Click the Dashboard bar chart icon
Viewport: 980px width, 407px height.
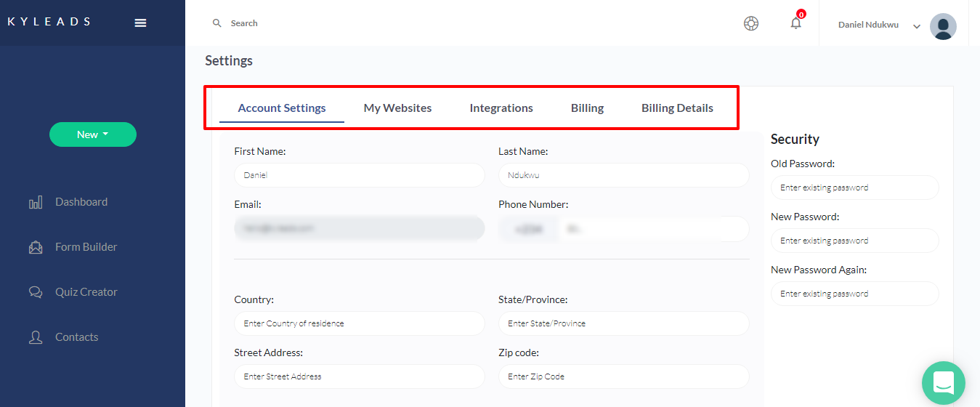tap(36, 203)
